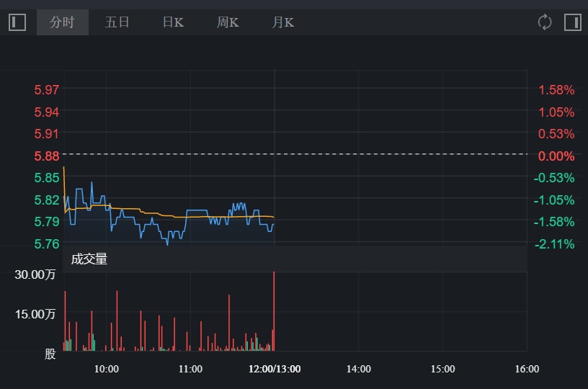Open the 日K daily chart tab

[x=173, y=22]
